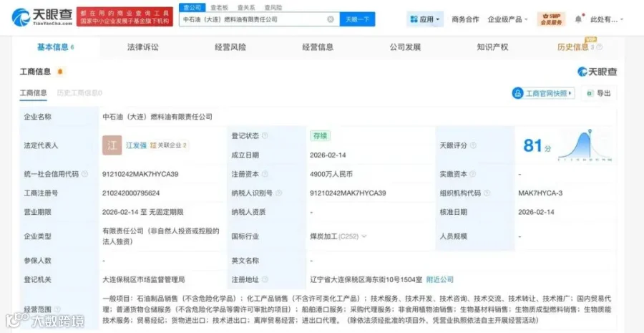Open the 知识产权 tab

coord(492,47)
